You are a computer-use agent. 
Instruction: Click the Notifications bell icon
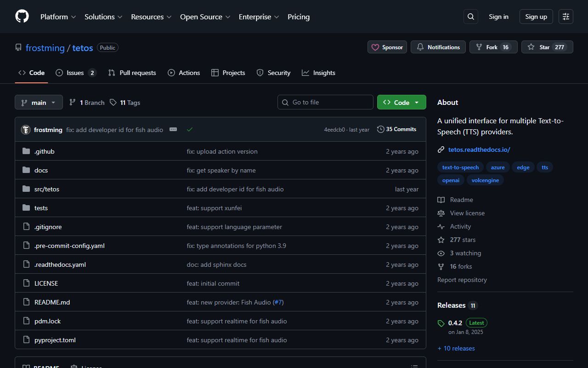(420, 47)
